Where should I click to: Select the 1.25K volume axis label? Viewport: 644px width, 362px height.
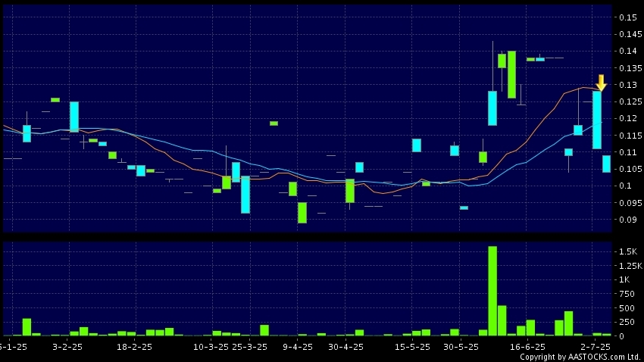coord(630,266)
